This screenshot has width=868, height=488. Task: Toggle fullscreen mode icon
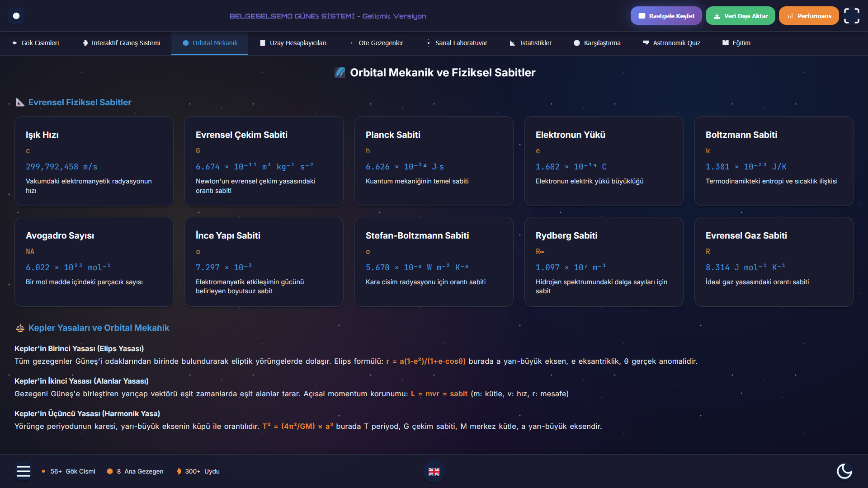click(x=851, y=16)
